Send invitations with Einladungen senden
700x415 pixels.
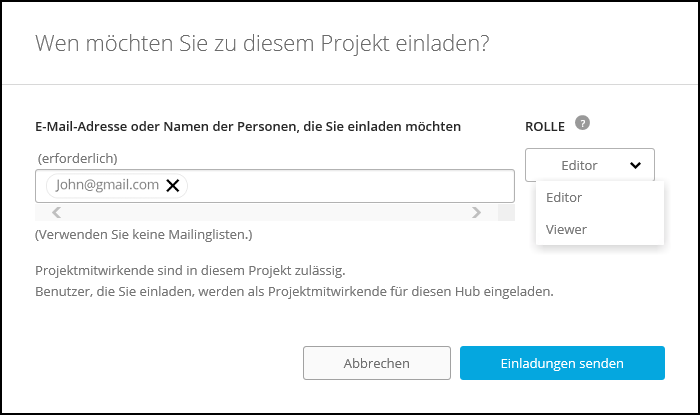coord(562,363)
